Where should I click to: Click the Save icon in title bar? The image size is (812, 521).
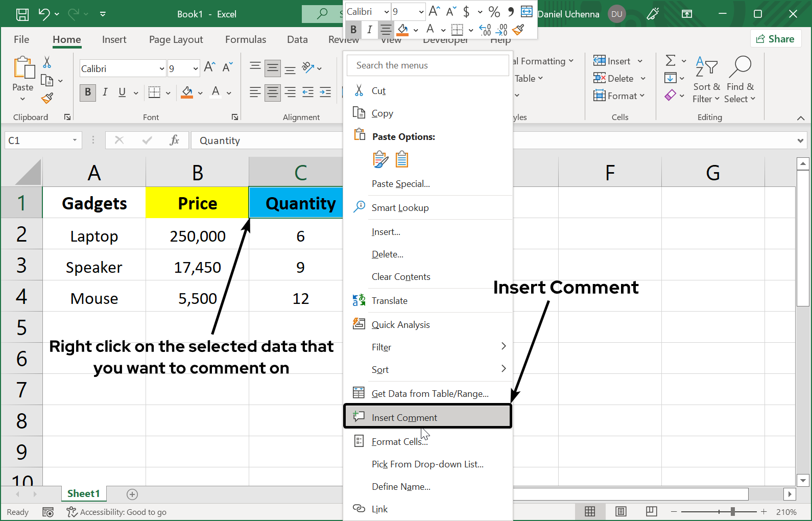[22, 14]
